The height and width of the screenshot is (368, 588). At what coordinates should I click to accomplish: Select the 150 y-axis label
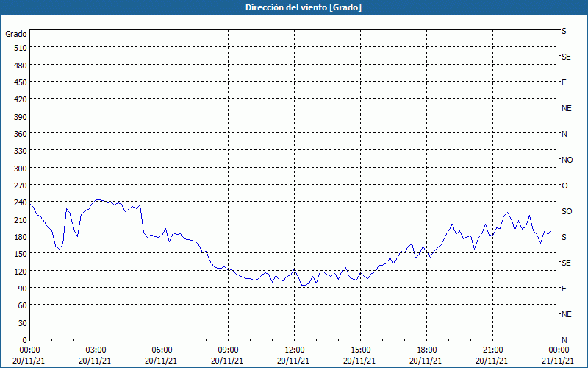click(21, 254)
